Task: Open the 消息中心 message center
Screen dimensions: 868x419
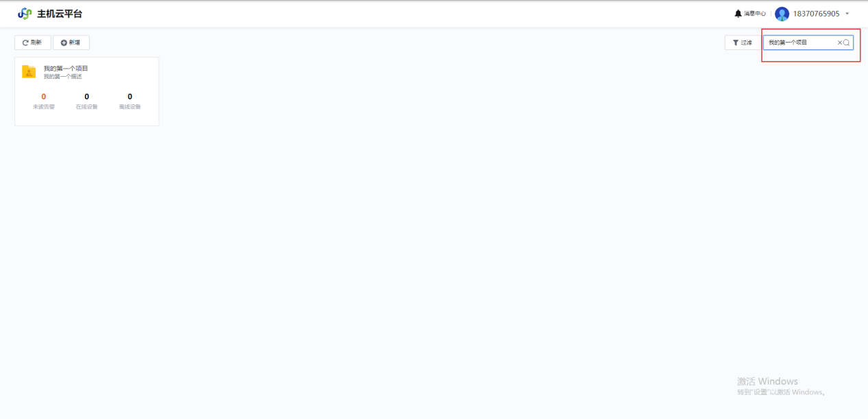Action: tap(755, 14)
